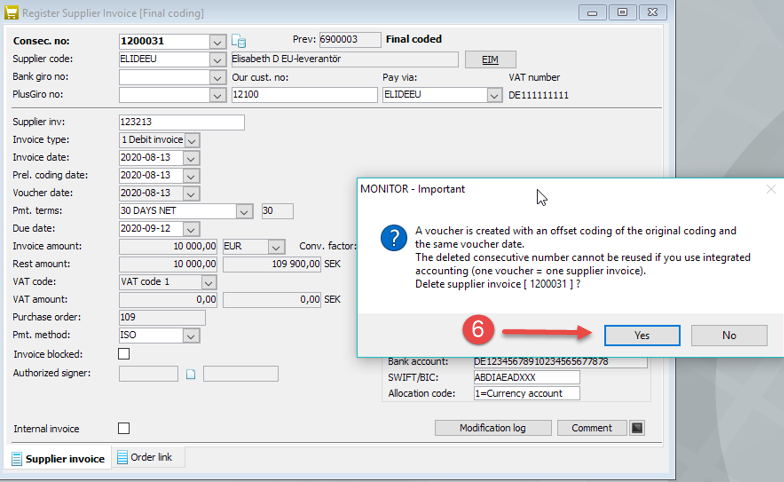Minimize the Register Supplier Invoice window
Image resolution: width=784 pixels, height=482 pixels.
coord(592,12)
